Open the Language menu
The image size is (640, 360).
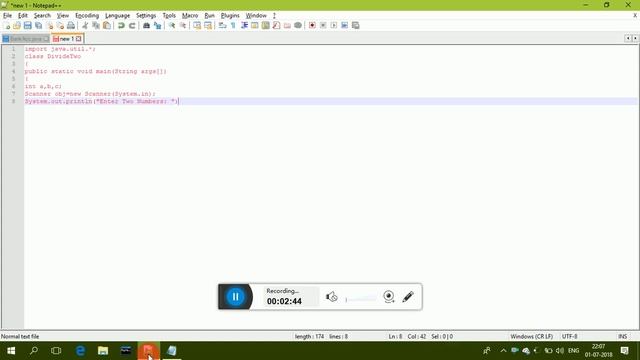[117, 16]
